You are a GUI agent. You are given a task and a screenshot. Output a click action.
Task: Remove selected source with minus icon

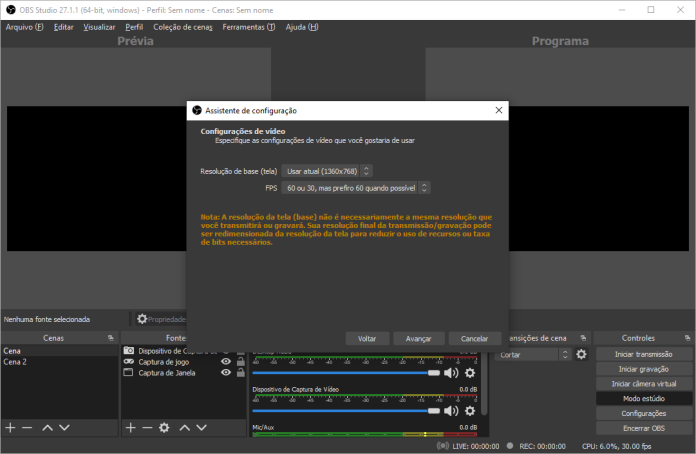pos(147,428)
